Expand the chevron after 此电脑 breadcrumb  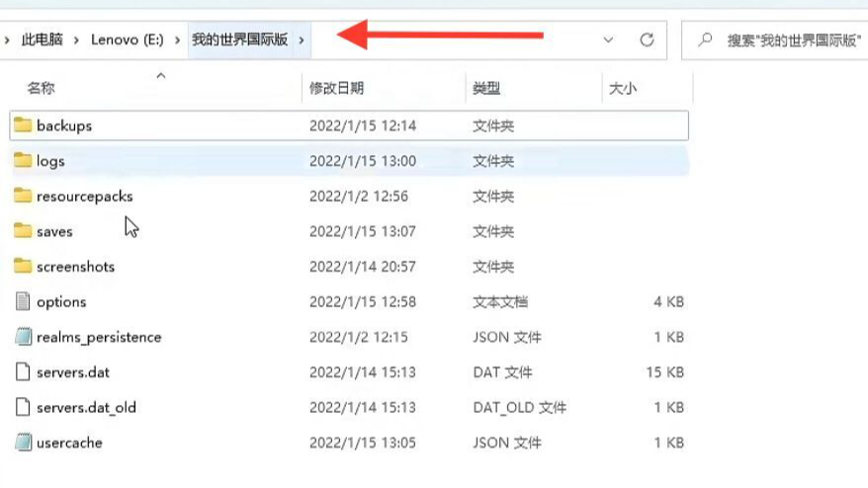76,40
